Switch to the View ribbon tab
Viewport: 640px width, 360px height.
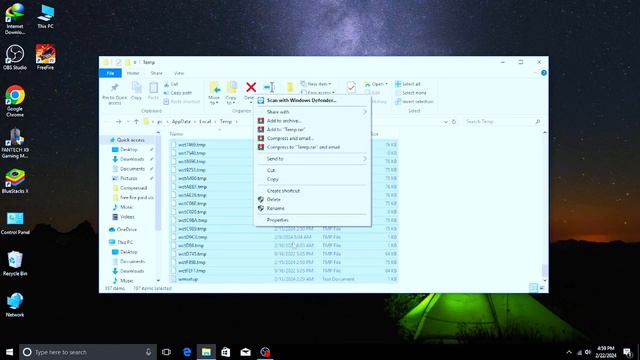click(179, 73)
